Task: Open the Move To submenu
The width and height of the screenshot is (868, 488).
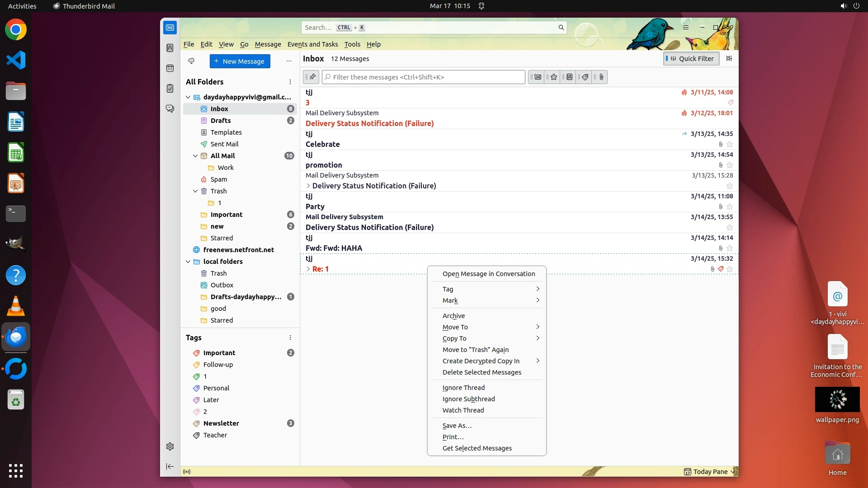Action: pyautogui.click(x=455, y=327)
